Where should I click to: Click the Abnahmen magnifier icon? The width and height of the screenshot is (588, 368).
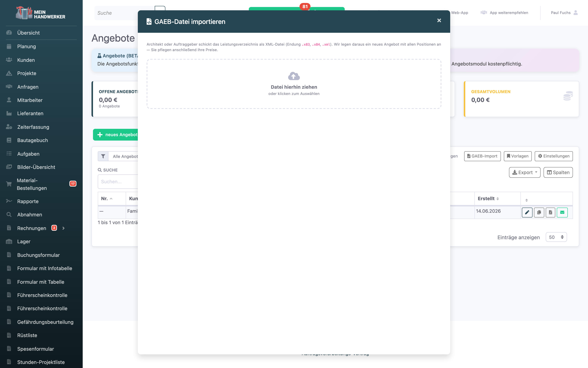pyautogui.click(x=9, y=214)
